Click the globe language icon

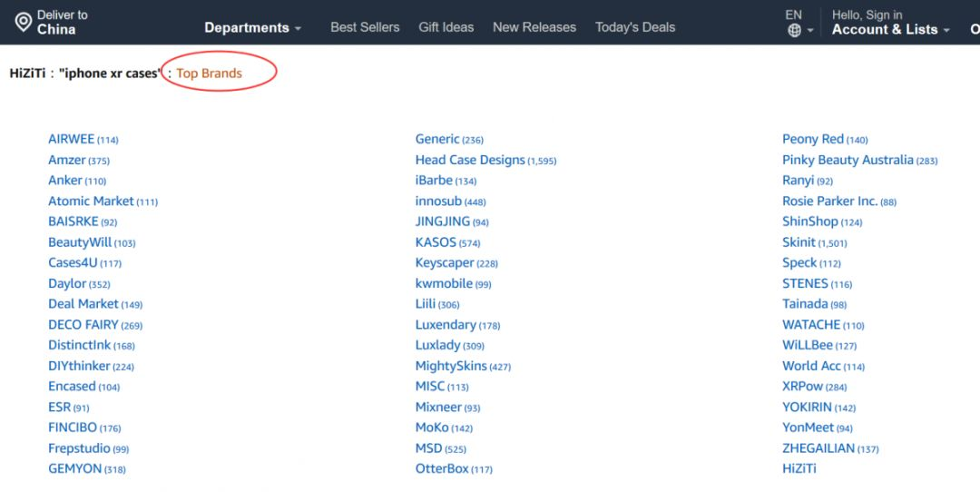click(x=795, y=30)
